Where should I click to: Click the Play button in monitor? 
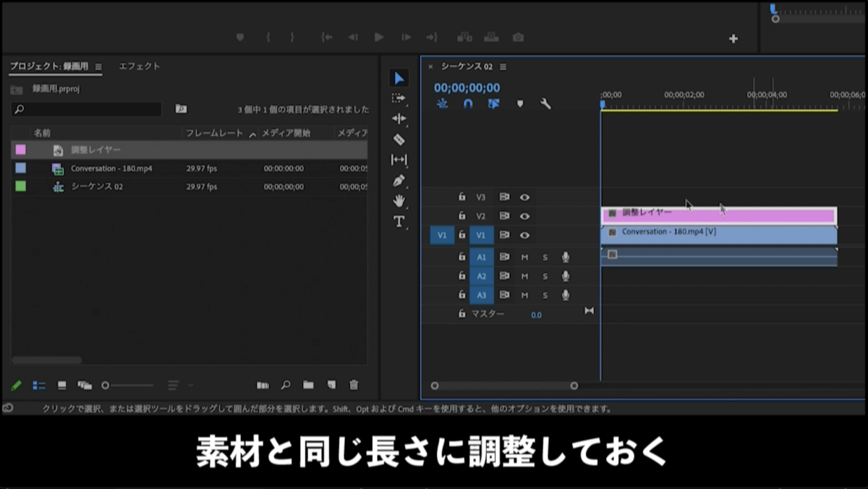tap(379, 38)
